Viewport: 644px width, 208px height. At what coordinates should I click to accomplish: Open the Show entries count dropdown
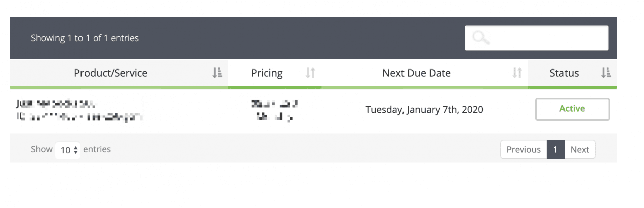(x=68, y=150)
